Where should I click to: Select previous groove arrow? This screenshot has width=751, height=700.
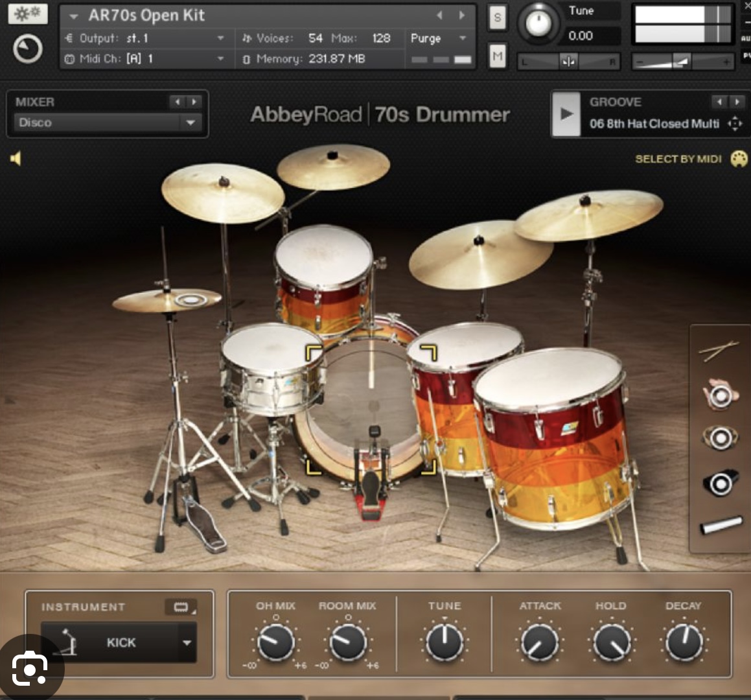coord(719,102)
